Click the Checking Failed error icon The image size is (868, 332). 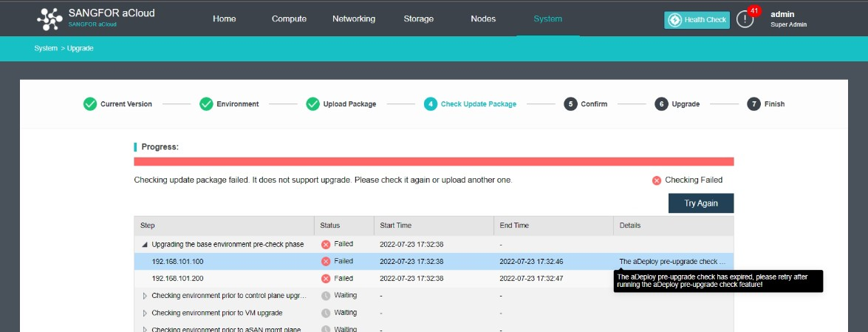tap(657, 180)
